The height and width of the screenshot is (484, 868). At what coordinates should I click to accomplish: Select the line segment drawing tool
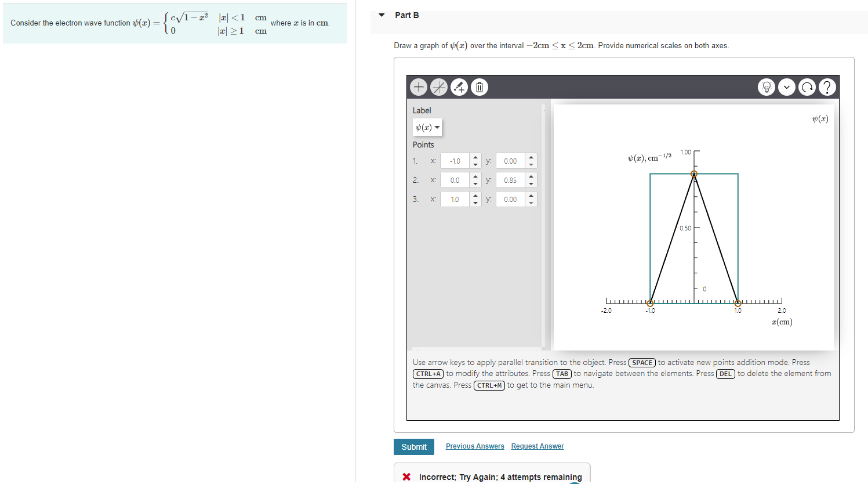click(439, 86)
